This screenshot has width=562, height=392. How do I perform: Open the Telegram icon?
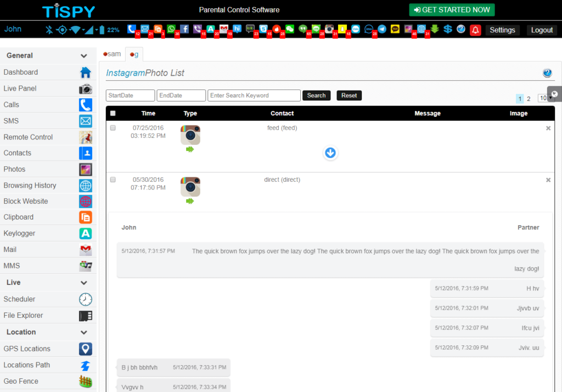click(x=382, y=29)
